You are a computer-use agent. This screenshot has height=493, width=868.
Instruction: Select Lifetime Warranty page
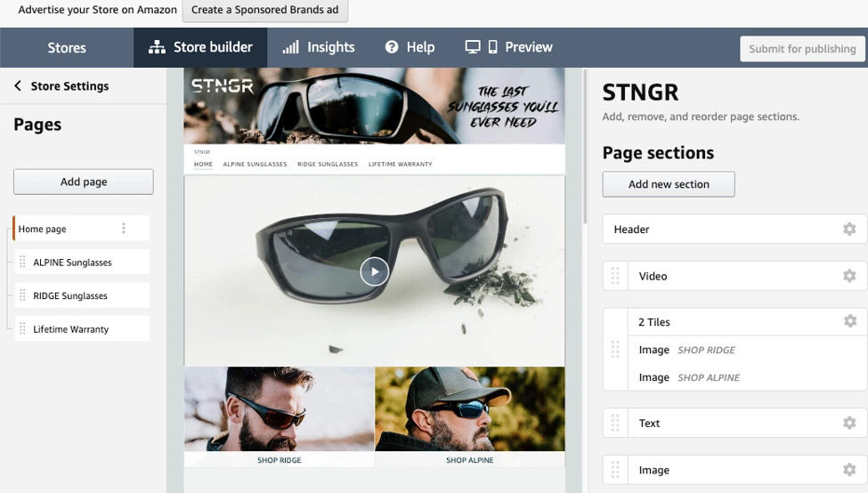coord(82,328)
